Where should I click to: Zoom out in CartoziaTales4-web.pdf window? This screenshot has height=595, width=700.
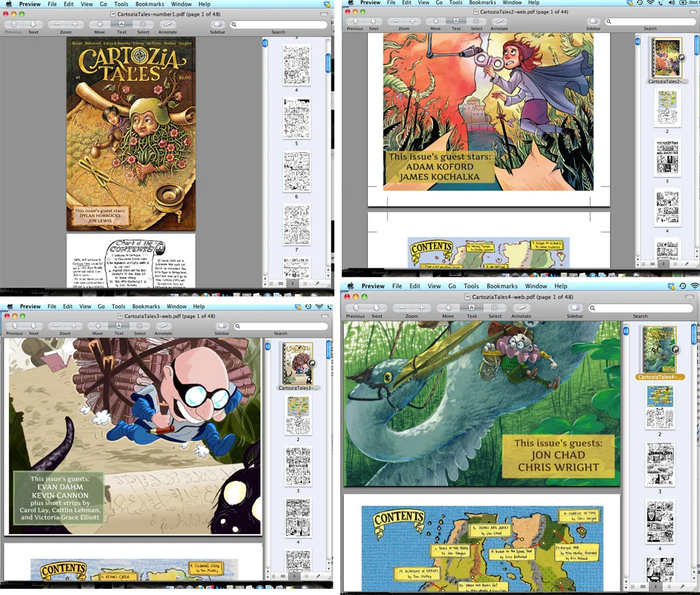click(402, 308)
